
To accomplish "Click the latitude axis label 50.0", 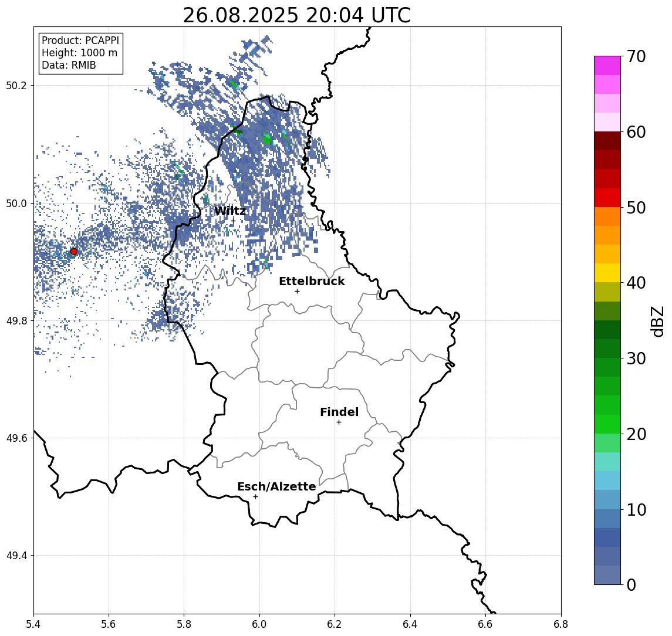I will [16, 203].
